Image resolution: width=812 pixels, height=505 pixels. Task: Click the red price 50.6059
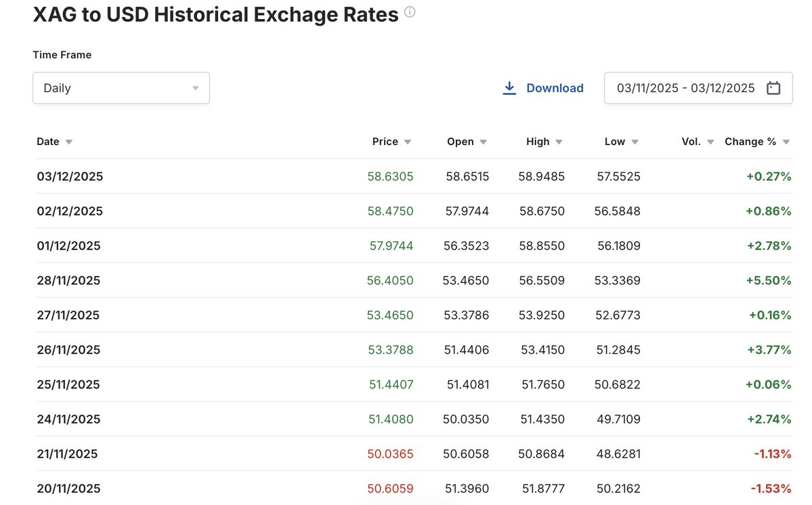pos(391,489)
